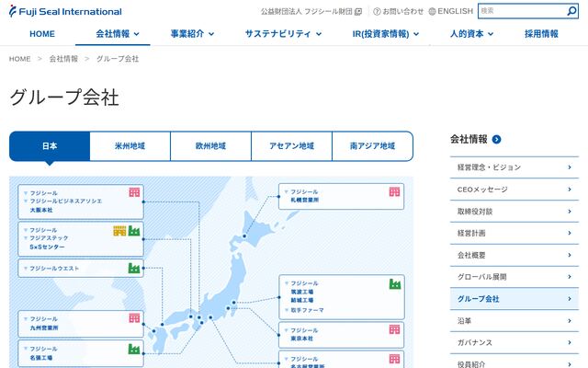The image size is (588, 368).
Task: Open the IR(投資家情報) dropdown menu
Action: 386,34
